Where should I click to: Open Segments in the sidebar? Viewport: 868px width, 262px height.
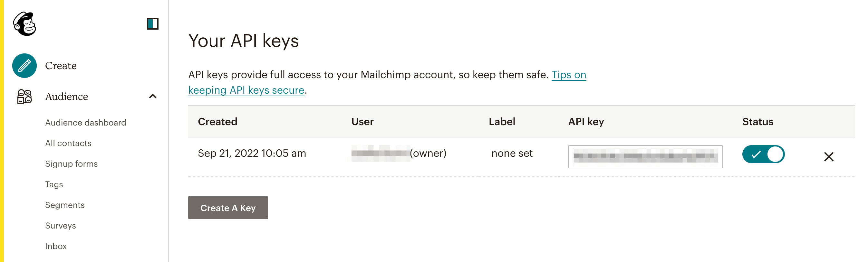click(x=65, y=205)
